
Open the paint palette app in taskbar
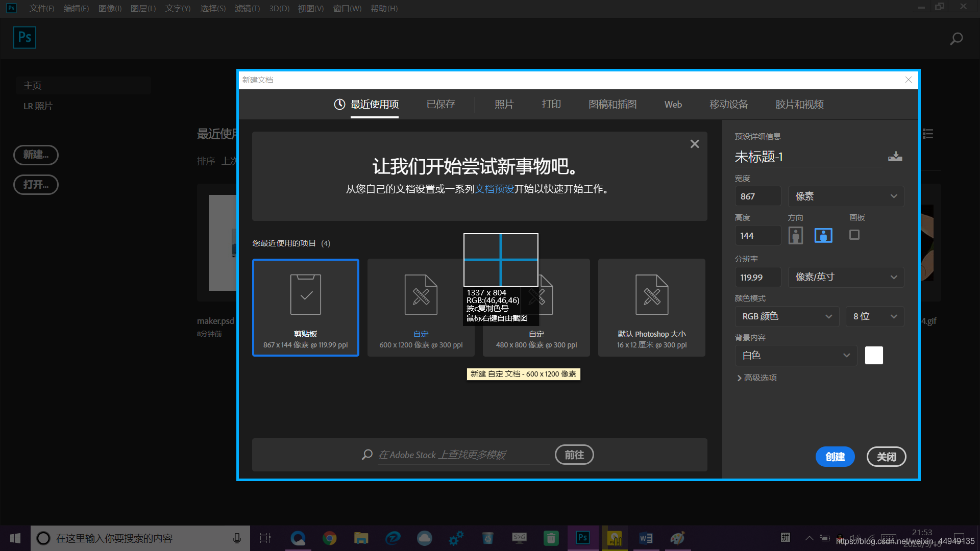(x=677, y=538)
